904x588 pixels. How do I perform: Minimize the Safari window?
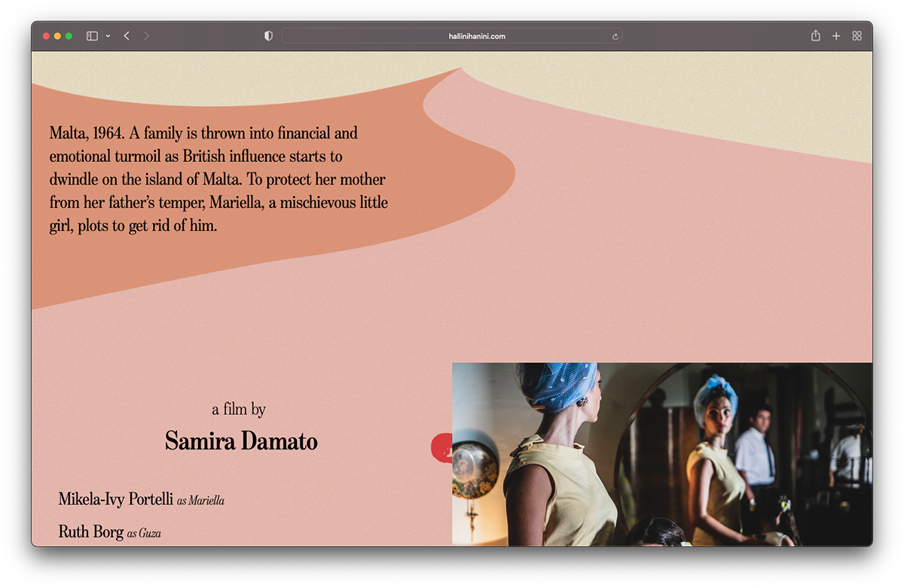(x=57, y=36)
